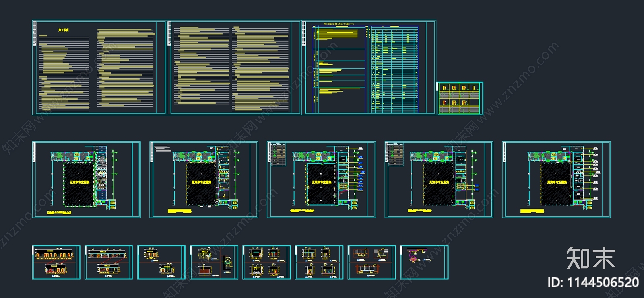
Task: Open the seventh section sheet in the bottom row
Action: click(372, 262)
